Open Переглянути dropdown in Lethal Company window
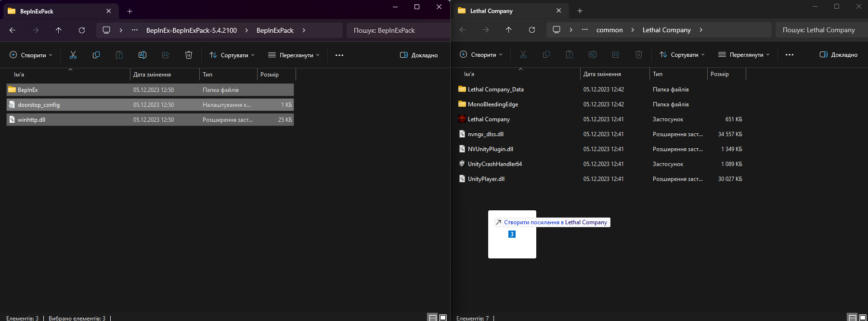 tap(744, 54)
